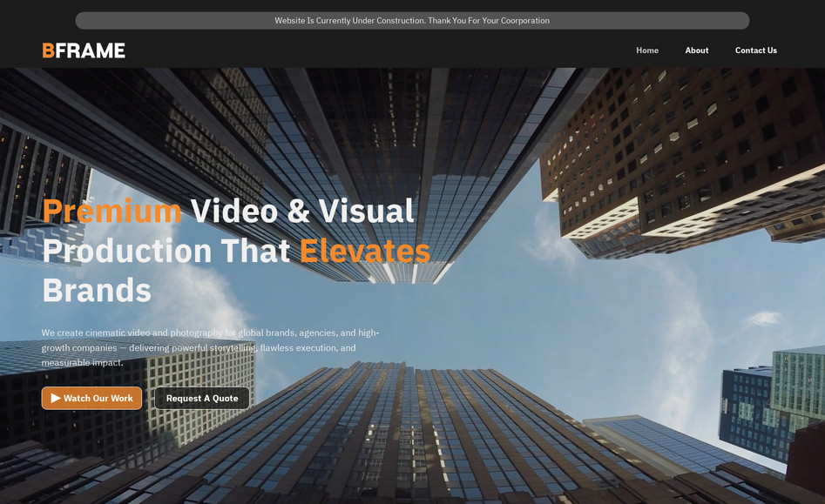The image size is (825, 504).
Task: Navigate to the About page
Action: pyautogui.click(x=696, y=50)
